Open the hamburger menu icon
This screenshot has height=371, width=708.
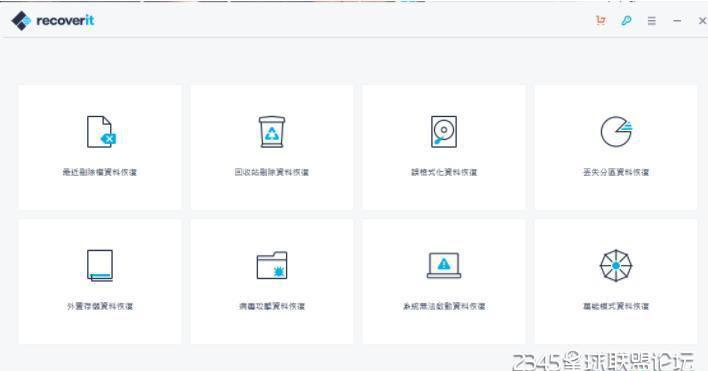coord(652,21)
